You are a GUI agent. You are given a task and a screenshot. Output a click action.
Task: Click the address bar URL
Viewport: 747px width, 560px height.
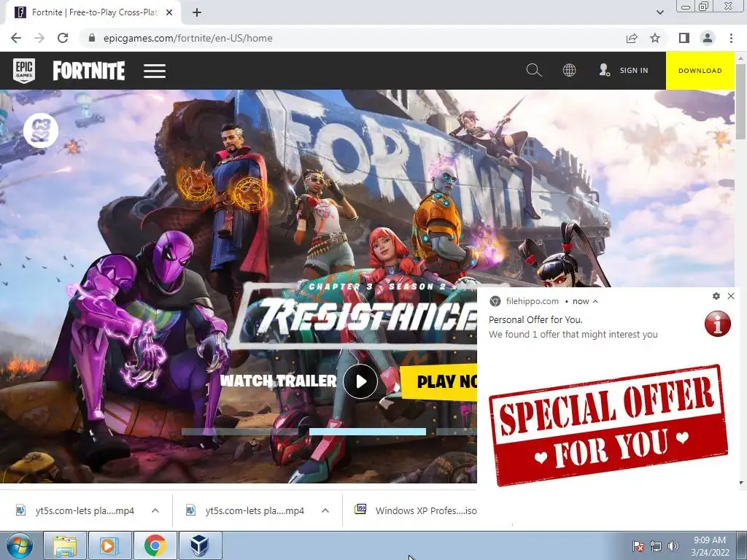click(x=187, y=38)
